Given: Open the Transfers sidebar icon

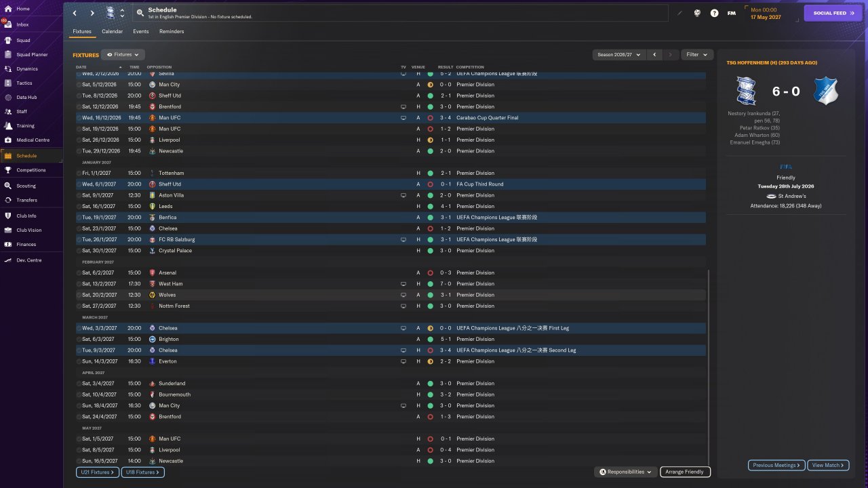Looking at the screenshot, I should (x=8, y=200).
